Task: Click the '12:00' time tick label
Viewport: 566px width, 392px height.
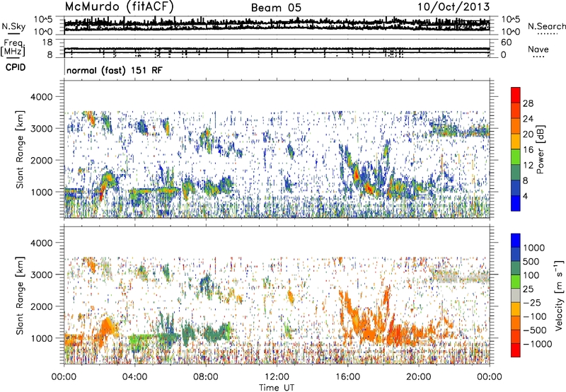Action: click(x=277, y=377)
